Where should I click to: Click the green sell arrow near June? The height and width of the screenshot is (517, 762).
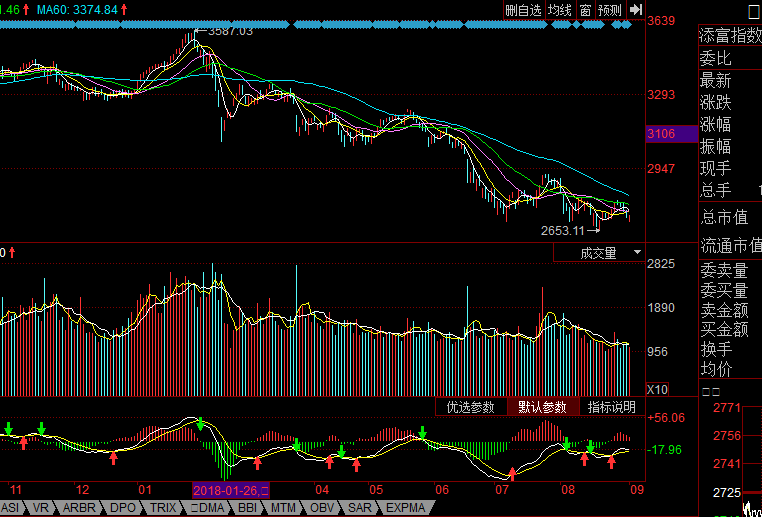[x=423, y=433]
